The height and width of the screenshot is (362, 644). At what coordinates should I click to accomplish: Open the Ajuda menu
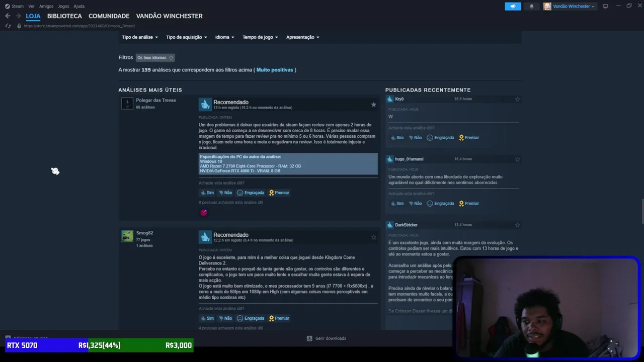click(79, 6)
